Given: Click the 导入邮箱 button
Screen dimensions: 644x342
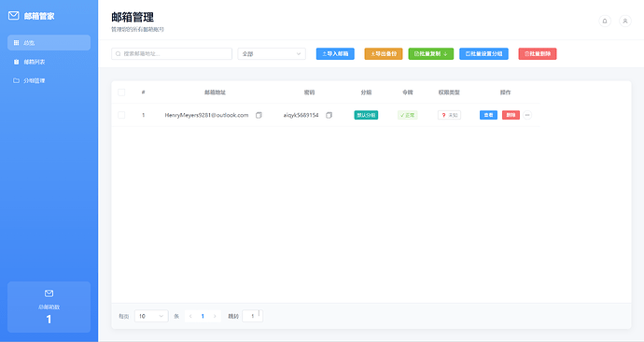Looking at the screenshot, I should point(335,54).
